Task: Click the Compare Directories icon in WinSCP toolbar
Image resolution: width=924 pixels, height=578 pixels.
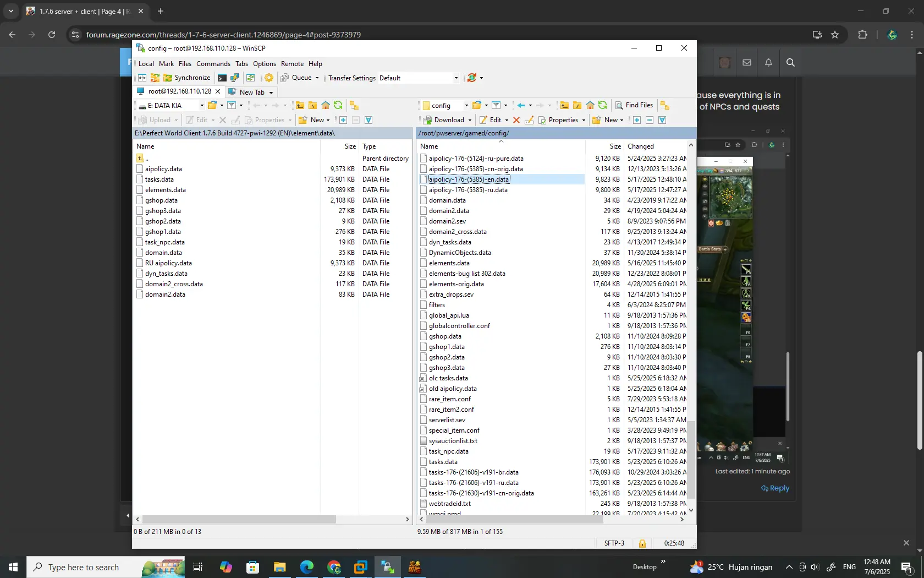Action: coord(142,78)
